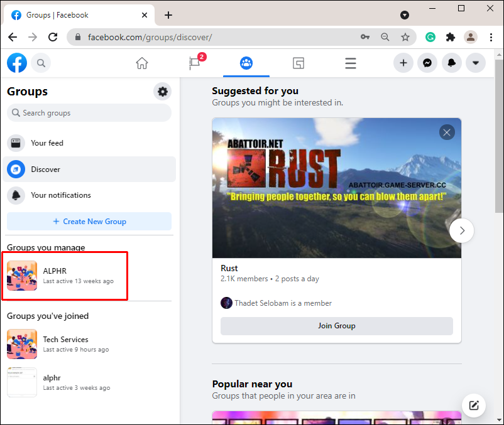Image resolution: width=504 pixels, height=425 pixels.
Task: Show next suggested group with arrow
Action: 461,230
